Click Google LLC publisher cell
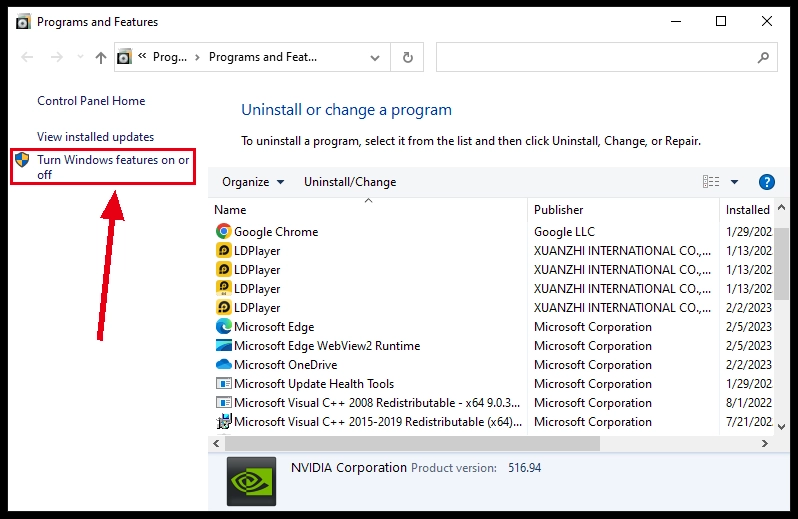Image resolution: width=798 pixels, height=519 pixels. (564, 232)
